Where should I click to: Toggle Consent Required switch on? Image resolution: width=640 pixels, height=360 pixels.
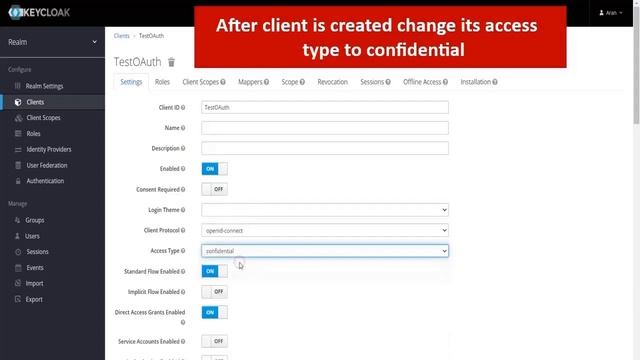pos(215,189)
